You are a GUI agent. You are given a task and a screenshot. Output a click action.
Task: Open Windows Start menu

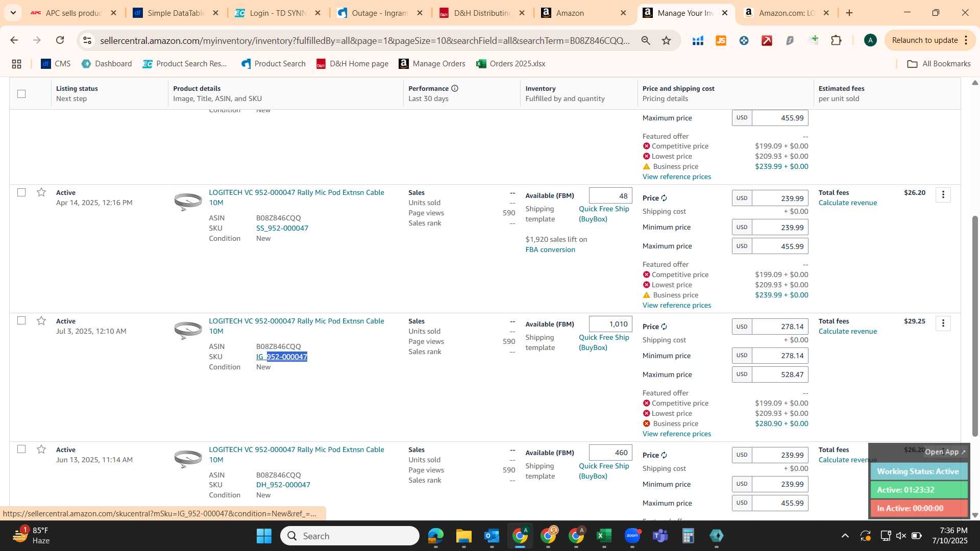pos(264,536)
